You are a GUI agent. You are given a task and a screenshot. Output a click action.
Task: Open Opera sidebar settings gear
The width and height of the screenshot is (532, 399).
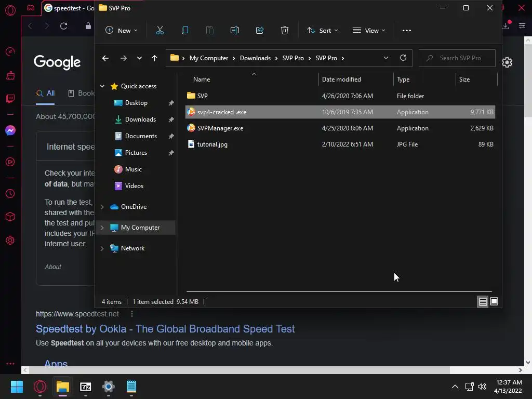(10, 240)
